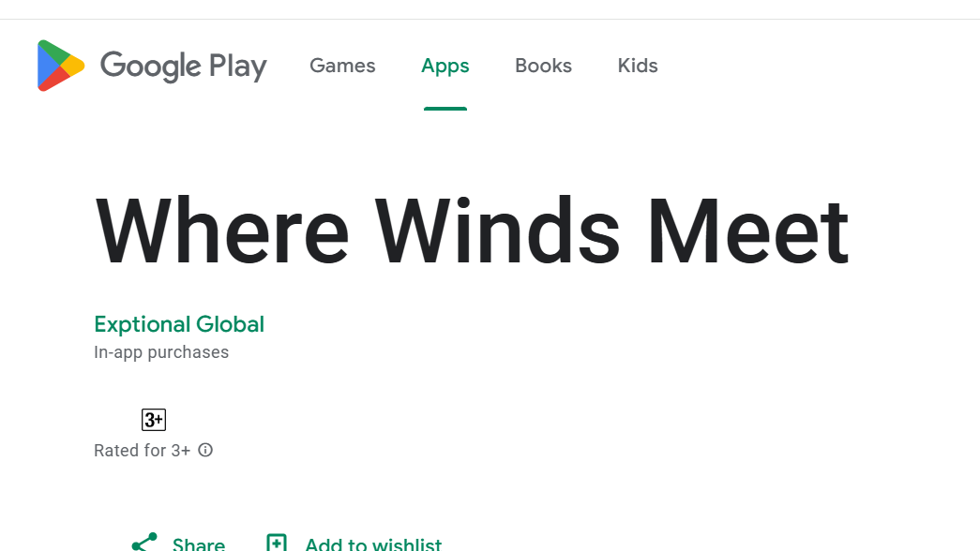Open the Exptional Global developer page
980x551 pixels.
point(179,324)
